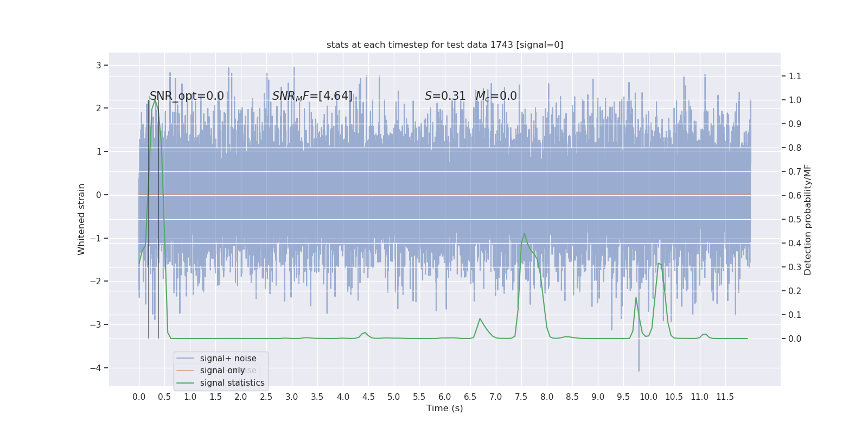Image resolution: width=868 pixels, height=434 pixels.
Task: Click the 4.0 tick on the time axis
Action: (x=343, y=397)
